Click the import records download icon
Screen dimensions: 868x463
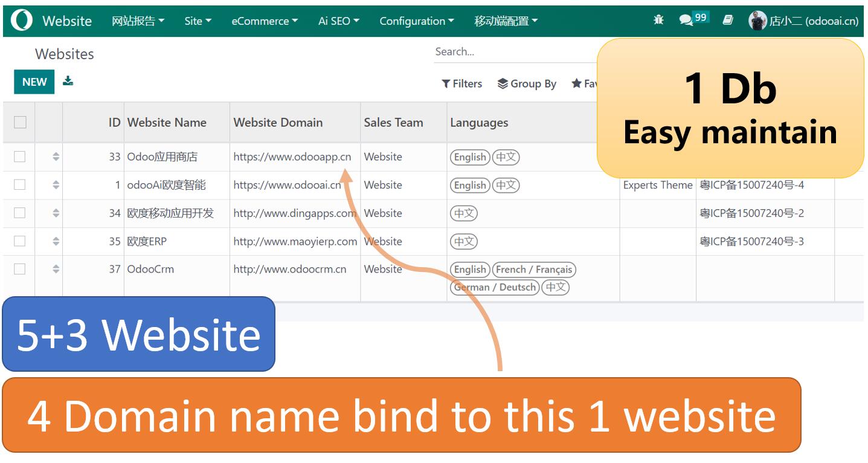[68, 81]
